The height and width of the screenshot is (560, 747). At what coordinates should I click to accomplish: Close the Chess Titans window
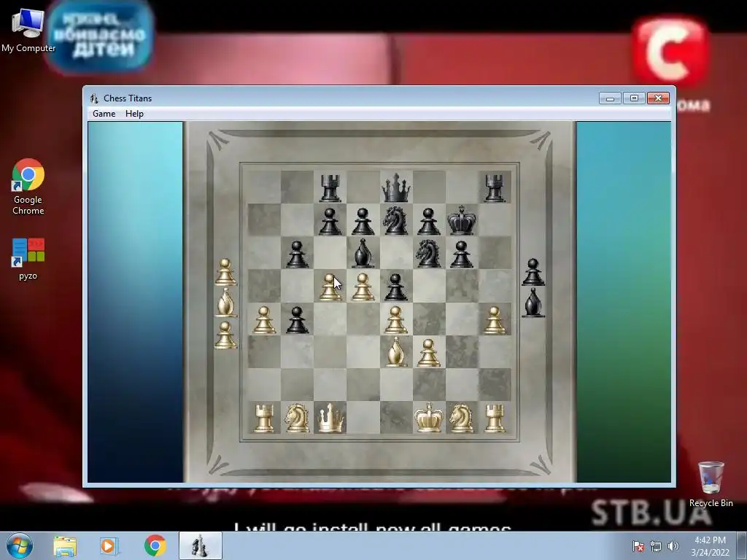click(x=659, y=98)
